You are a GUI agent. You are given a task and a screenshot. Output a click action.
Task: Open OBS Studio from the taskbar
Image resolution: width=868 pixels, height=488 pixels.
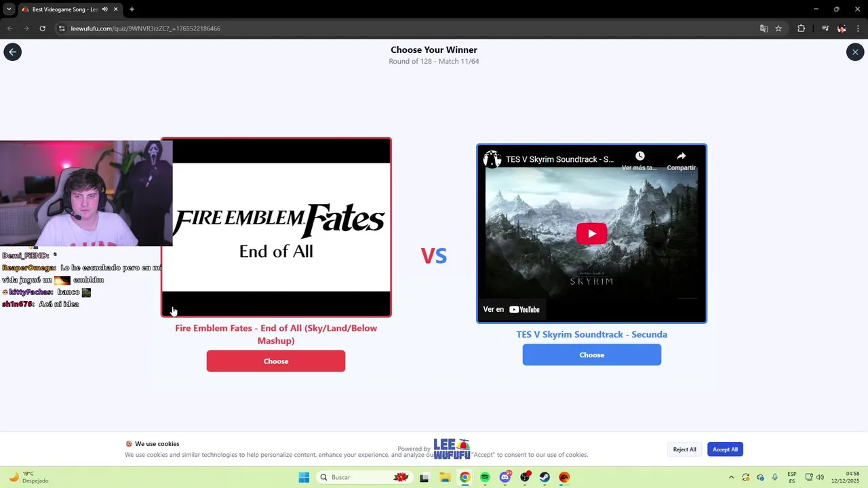click(x=525, y=477)
